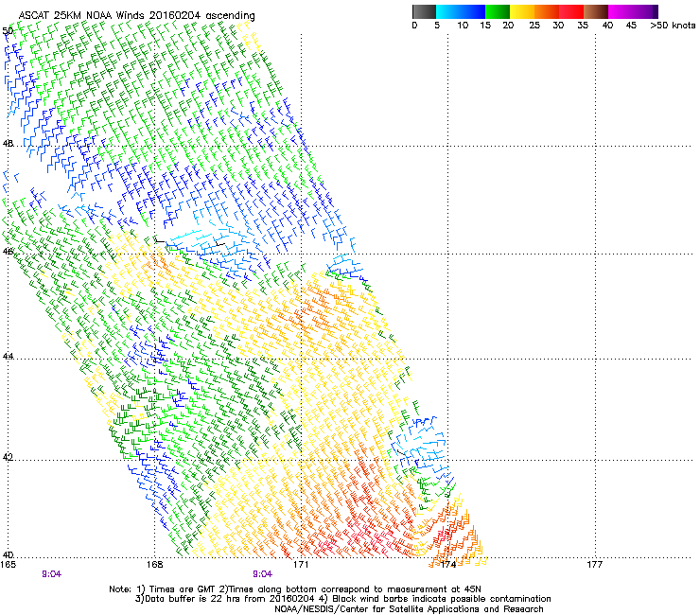The image size is (700, 615).
Task: Click the yellow 20-25 knots legend swatch
Action: click(522, 11)
